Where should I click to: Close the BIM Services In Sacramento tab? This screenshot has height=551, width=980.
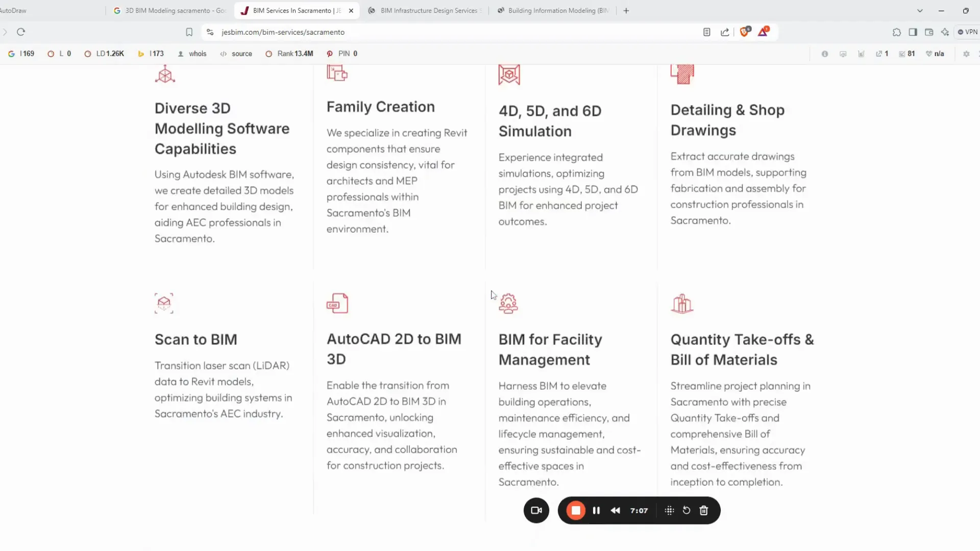point(351,11)
